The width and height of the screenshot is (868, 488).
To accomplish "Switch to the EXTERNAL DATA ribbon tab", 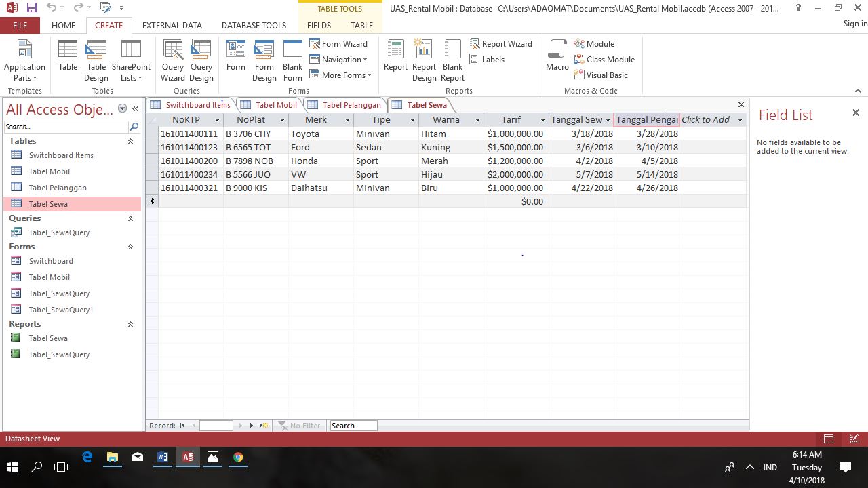I will (x=172, y=25).
